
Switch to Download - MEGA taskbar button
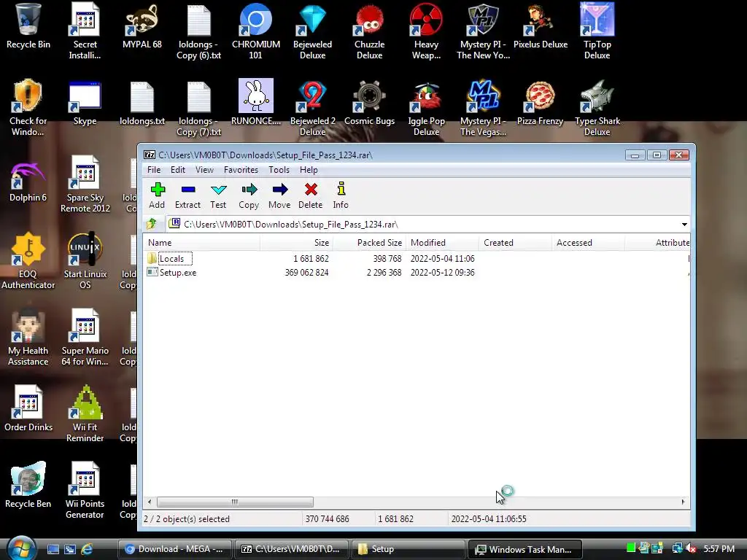click(x=174, y=549)
